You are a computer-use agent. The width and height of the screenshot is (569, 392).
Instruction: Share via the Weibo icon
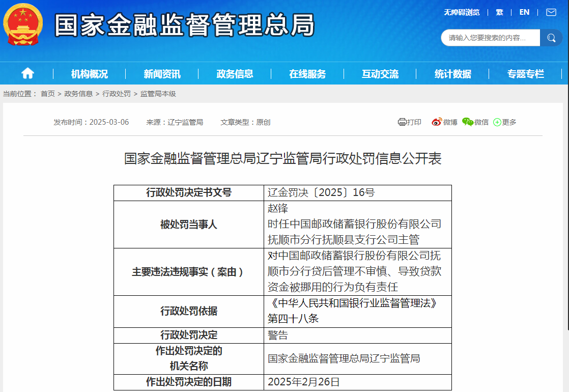(437, 122)
